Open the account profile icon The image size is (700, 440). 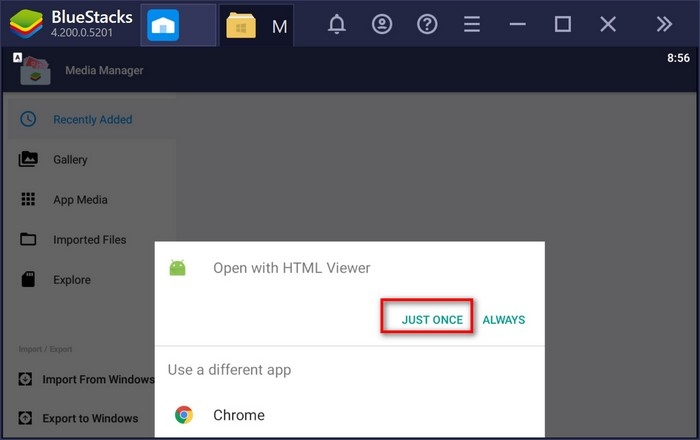tap(382, 24)
